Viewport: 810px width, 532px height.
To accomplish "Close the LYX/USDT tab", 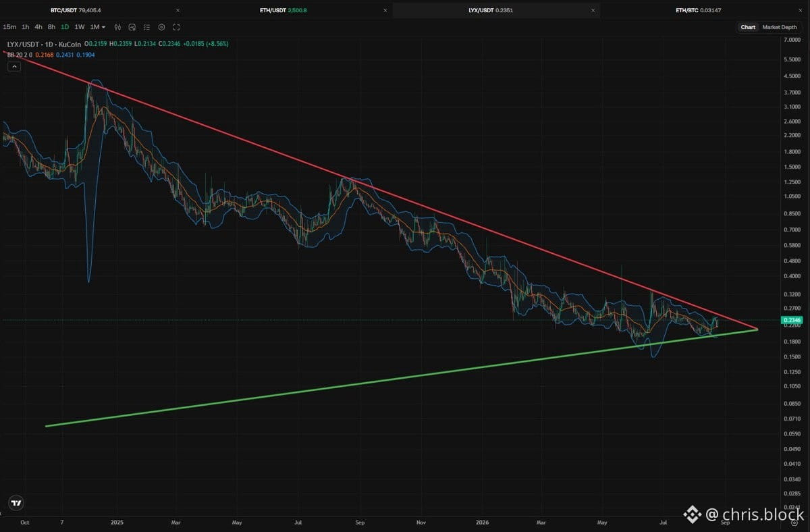I will click(x=593, y=10).
